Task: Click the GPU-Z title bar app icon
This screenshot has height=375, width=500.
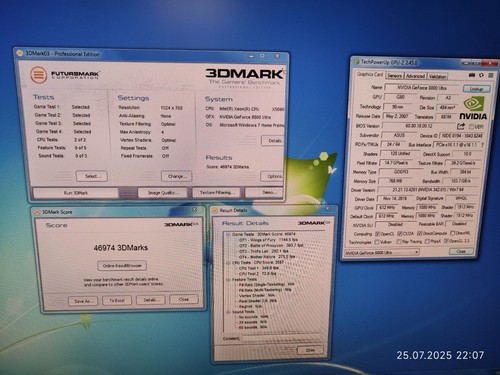Action: pos(356,62)
